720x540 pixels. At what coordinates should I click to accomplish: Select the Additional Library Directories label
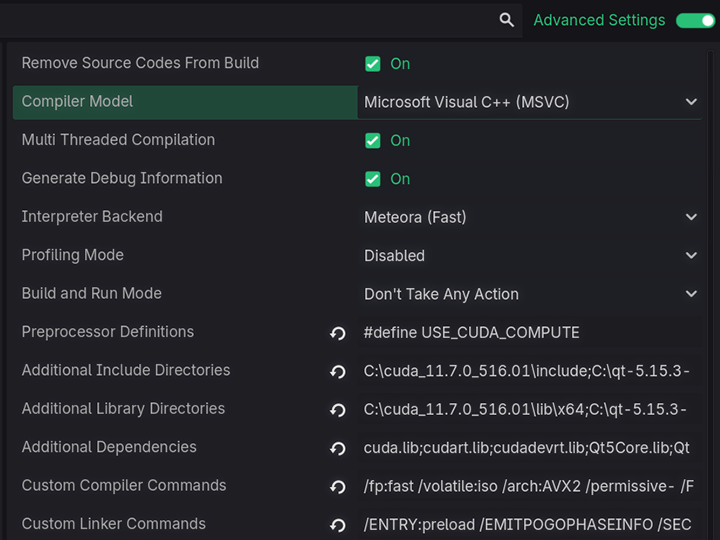pos(123,409)
